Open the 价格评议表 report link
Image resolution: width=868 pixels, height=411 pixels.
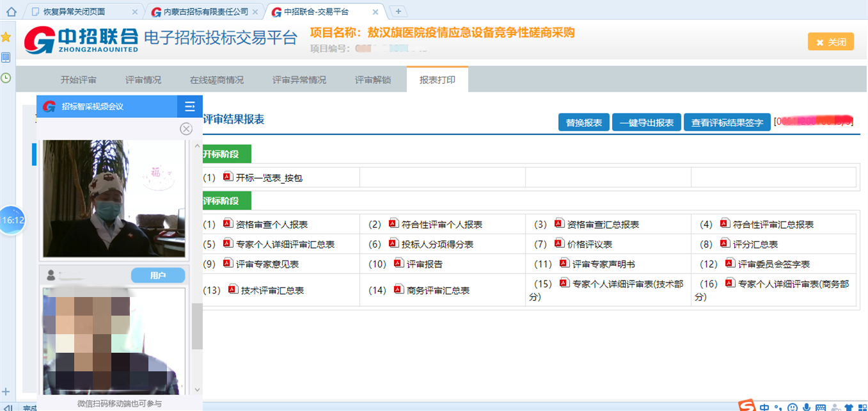click(x=590, y=244)
